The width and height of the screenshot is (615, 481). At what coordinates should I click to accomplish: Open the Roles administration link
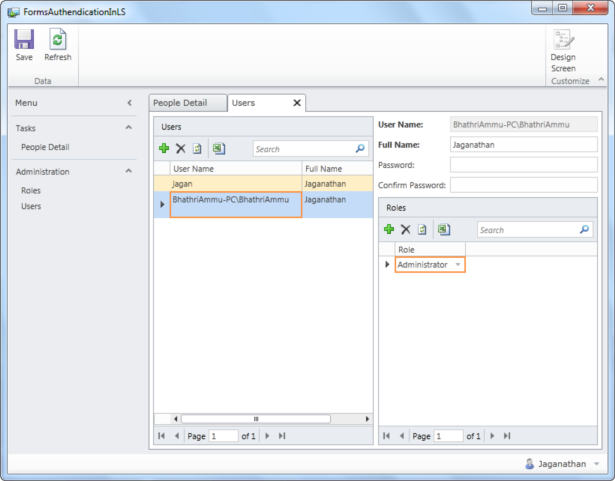pos(31,191)
